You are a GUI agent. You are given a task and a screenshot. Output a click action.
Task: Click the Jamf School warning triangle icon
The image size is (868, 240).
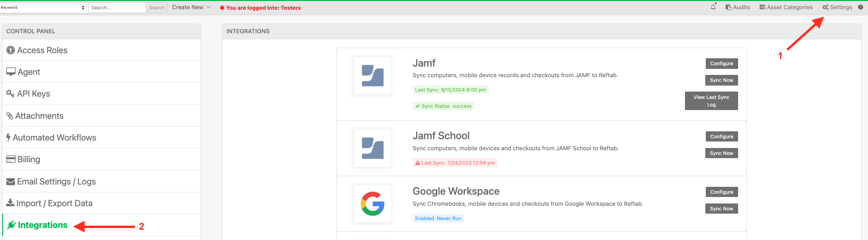coord(417,163)
